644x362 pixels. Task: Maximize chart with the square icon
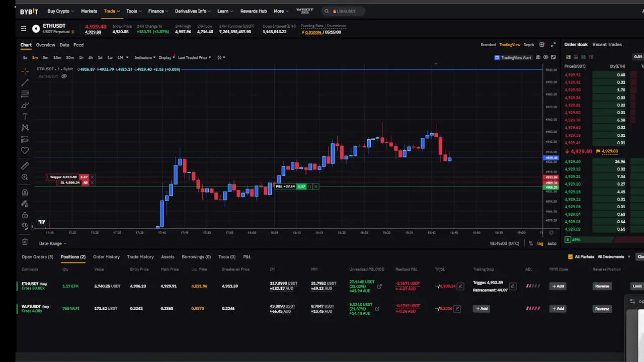point(553,57)
